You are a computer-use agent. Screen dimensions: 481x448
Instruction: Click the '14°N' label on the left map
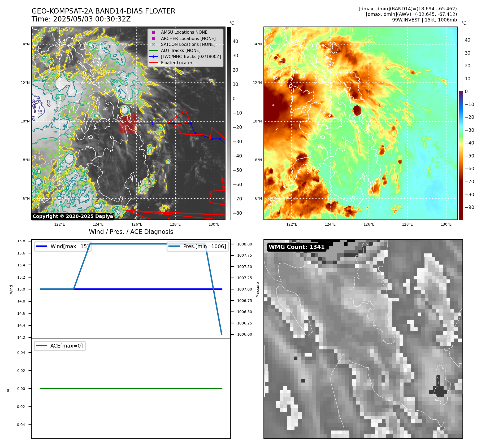coord(25,44)
